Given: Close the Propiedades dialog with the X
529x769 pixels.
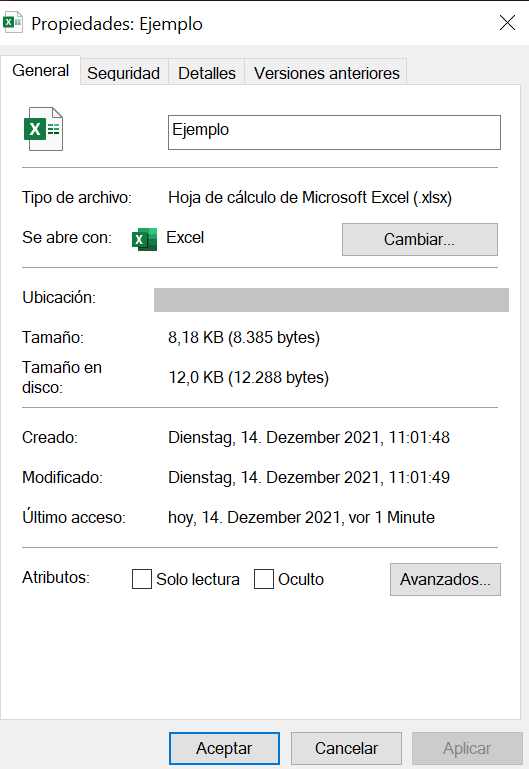Looking at the screenshot, I should pos(507,23).
